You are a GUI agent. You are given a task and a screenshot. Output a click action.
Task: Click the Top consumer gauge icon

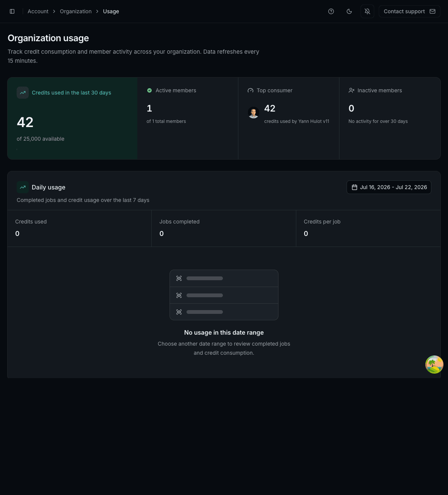coord(250,90)
